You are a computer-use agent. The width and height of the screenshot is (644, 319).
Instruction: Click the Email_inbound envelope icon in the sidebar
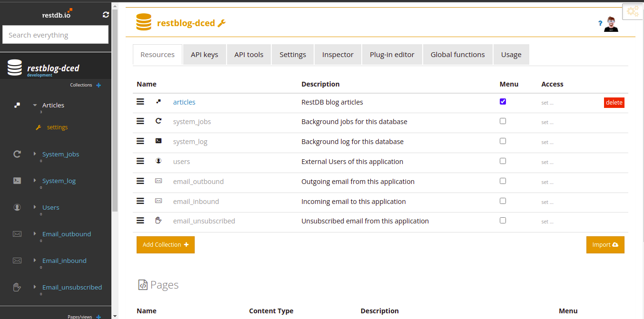tap(17, 261)
